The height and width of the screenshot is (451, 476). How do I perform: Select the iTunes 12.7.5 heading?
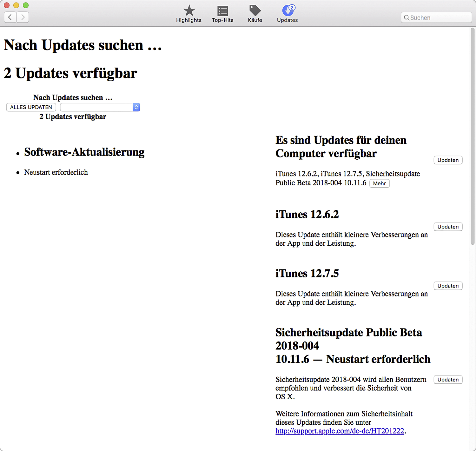(x=307, y=274)
